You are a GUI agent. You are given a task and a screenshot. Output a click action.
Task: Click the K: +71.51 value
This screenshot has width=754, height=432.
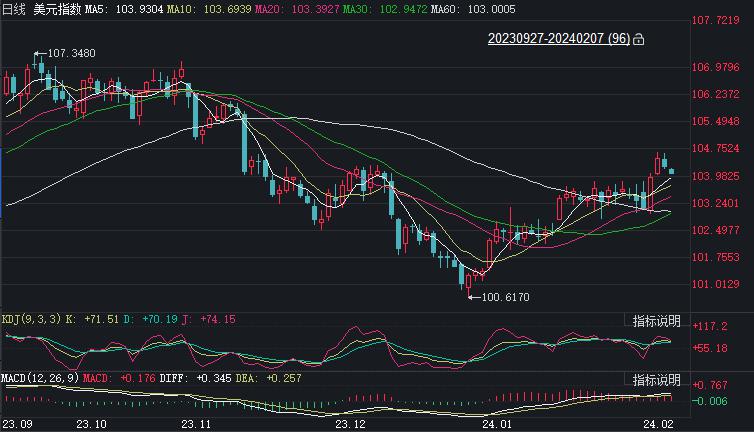(92, 319)
